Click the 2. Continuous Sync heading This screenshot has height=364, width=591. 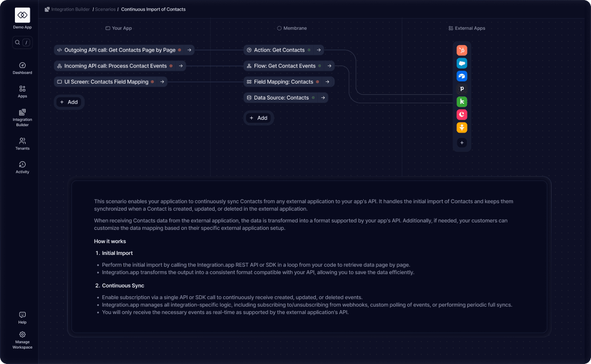point(119,286)
